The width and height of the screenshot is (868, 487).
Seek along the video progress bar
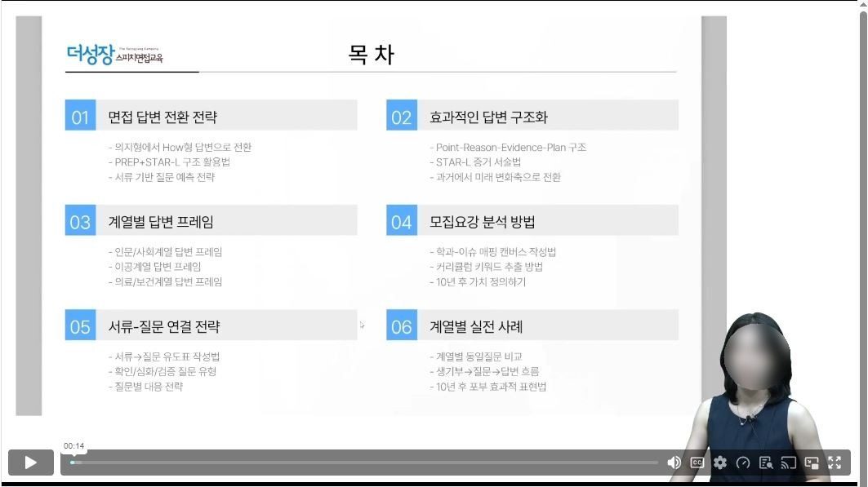364,463
